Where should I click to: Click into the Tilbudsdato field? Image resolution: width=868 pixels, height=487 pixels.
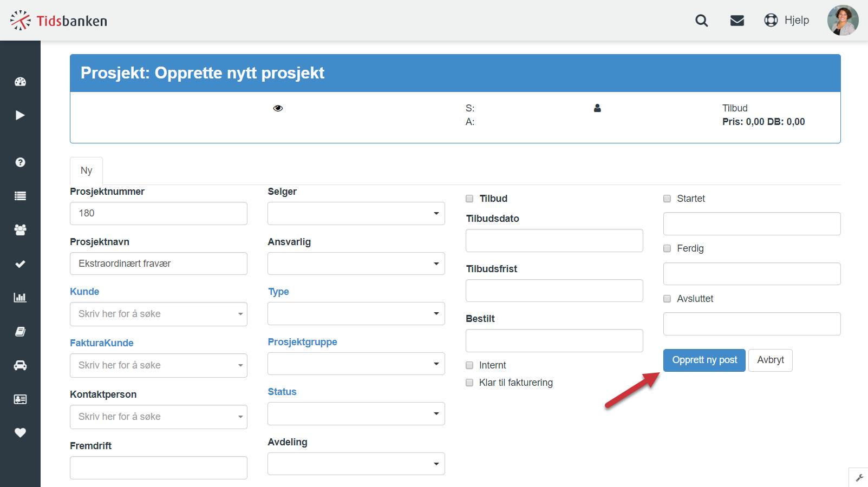[x=554, y=240]
